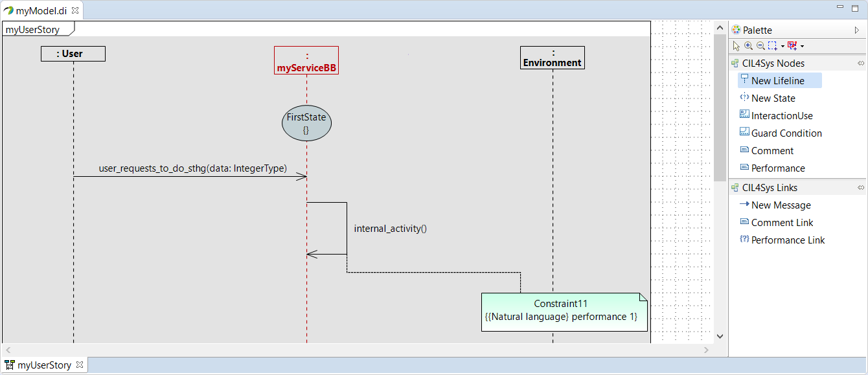Screen dimensions: 868x375
Task: Click the vertical scrollbar up arrow
Action: pyautogui.click(x=720, y=27)
